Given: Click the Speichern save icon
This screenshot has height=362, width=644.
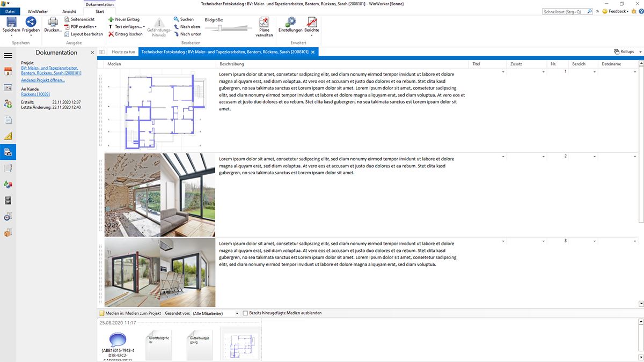Looking at the screenshot, I should pyautogui.click(x=11, y=22).
